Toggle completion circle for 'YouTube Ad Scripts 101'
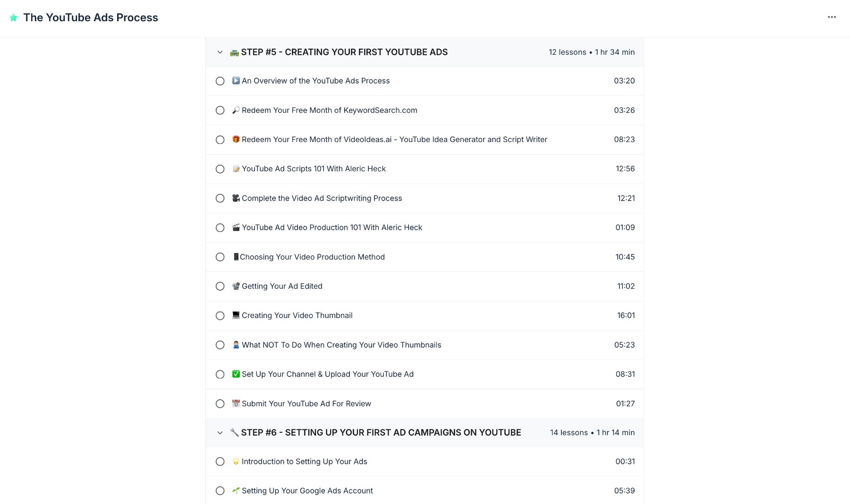 pyautogui.click(x=220, y=169)
